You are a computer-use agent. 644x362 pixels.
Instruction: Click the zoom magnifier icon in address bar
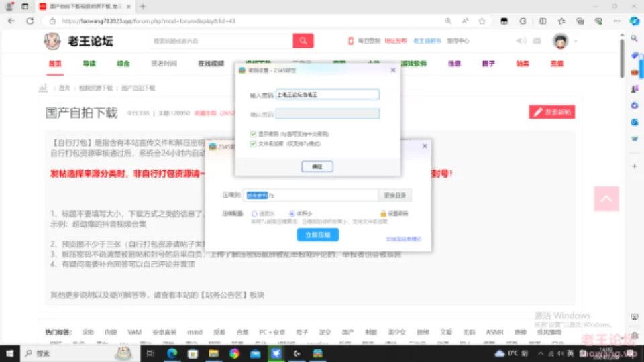click(x=448, y=21)
